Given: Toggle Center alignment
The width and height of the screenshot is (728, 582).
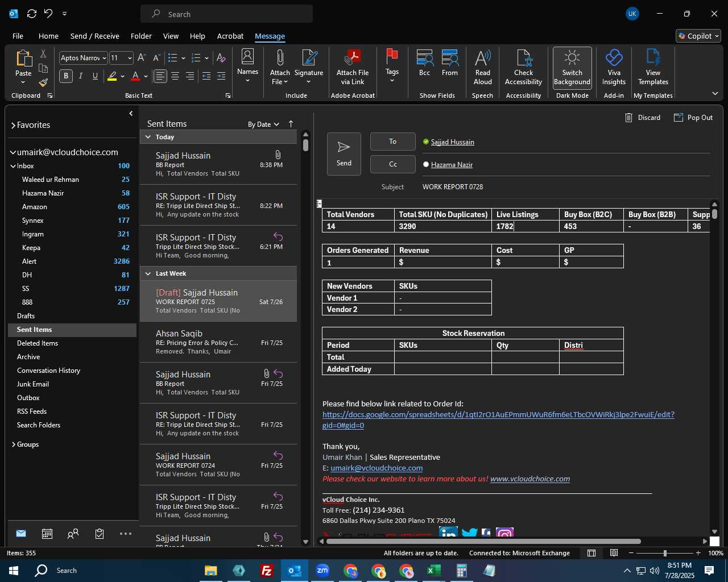Looking at the screenshot, I should (x=175, y=76).
